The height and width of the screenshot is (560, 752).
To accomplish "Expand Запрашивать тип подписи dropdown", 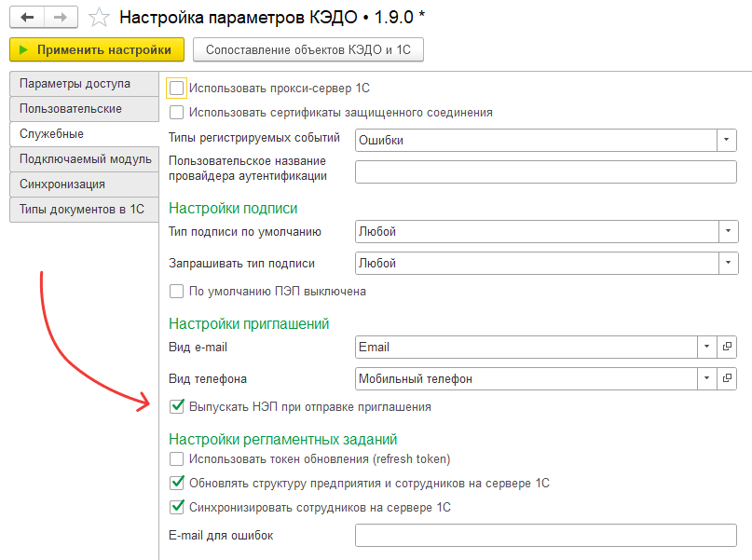I will [728, 263].
